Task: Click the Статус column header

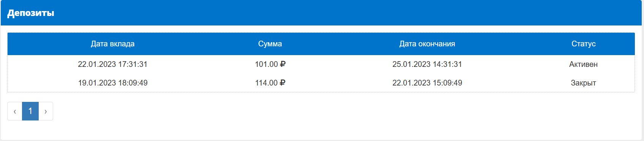Action: point(583,44)
